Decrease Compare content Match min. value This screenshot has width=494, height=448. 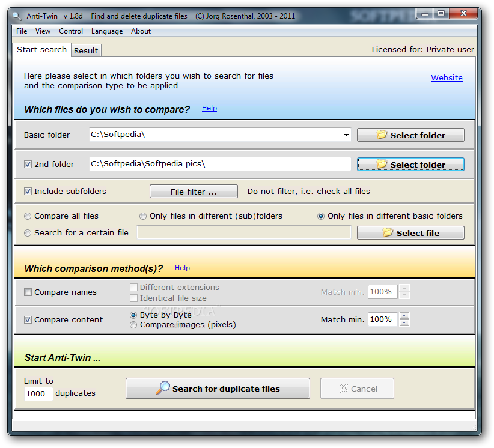(404, 323)
